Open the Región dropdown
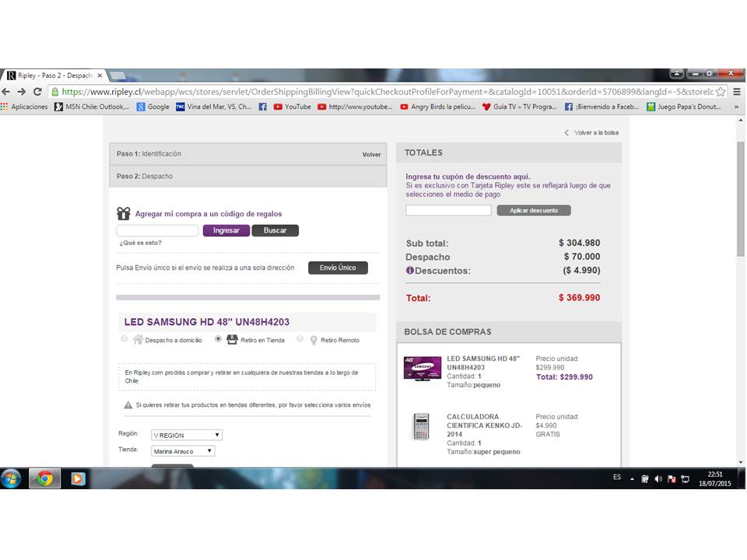 [x=187, y=435]
